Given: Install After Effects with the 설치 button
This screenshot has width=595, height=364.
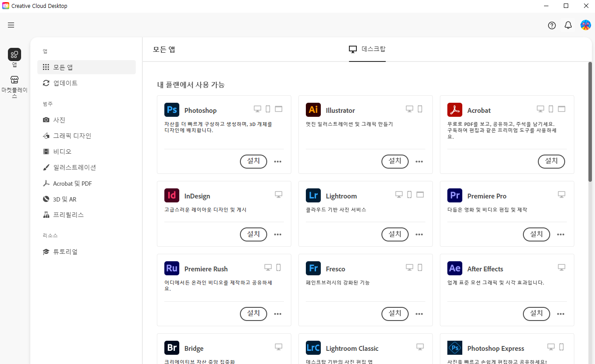Looking at the screenshot, I should pos(536,314).
